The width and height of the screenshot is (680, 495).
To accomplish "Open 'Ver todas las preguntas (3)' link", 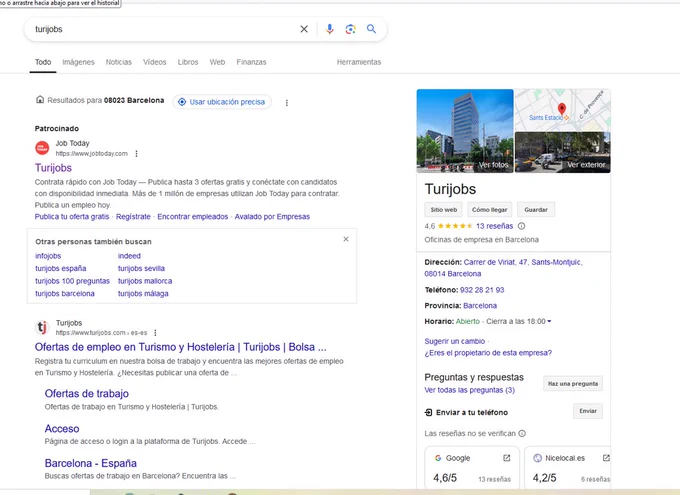I will [469, 390].
